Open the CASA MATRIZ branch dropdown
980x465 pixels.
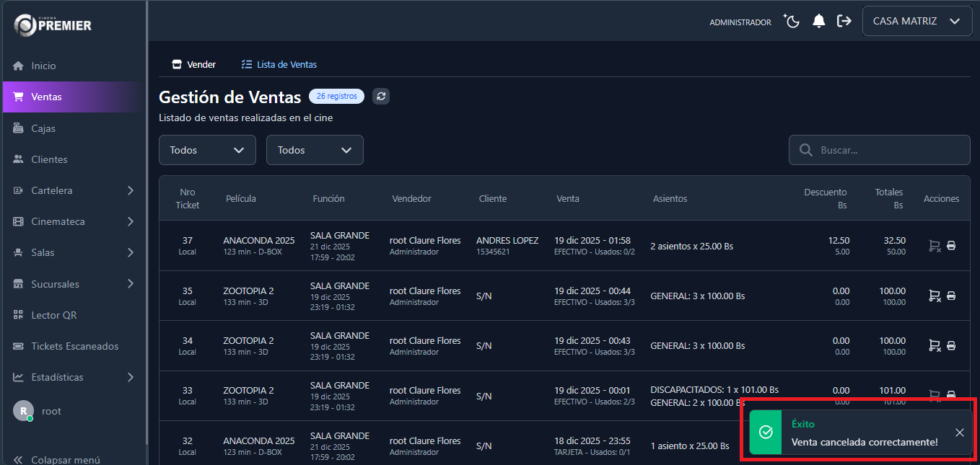point(916,22)
